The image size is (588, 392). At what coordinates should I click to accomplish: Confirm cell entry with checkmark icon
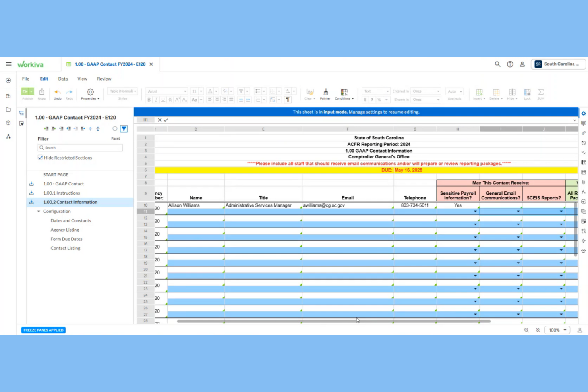click(166, 120)
